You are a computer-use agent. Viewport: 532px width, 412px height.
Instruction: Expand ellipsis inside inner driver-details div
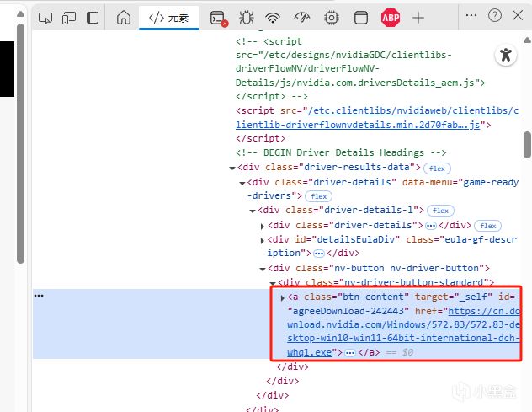point(430,226)
